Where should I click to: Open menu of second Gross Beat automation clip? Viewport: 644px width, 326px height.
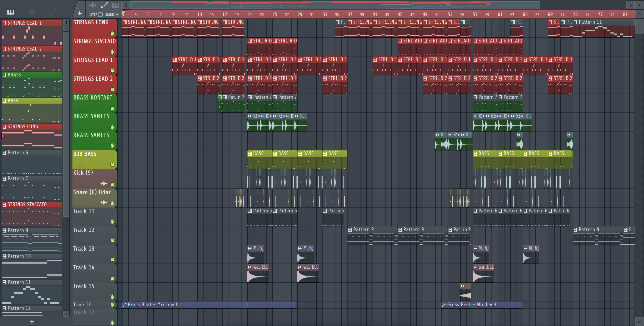pos(444,305)
